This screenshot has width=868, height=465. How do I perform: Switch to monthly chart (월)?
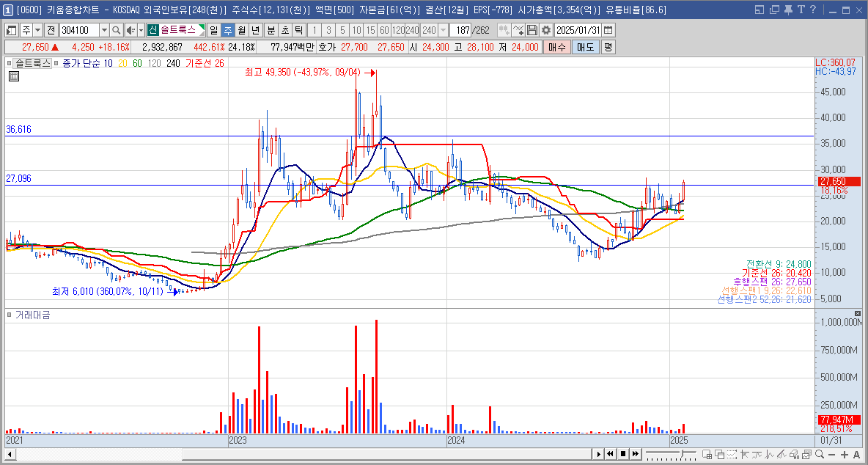[x=241, y=30]
